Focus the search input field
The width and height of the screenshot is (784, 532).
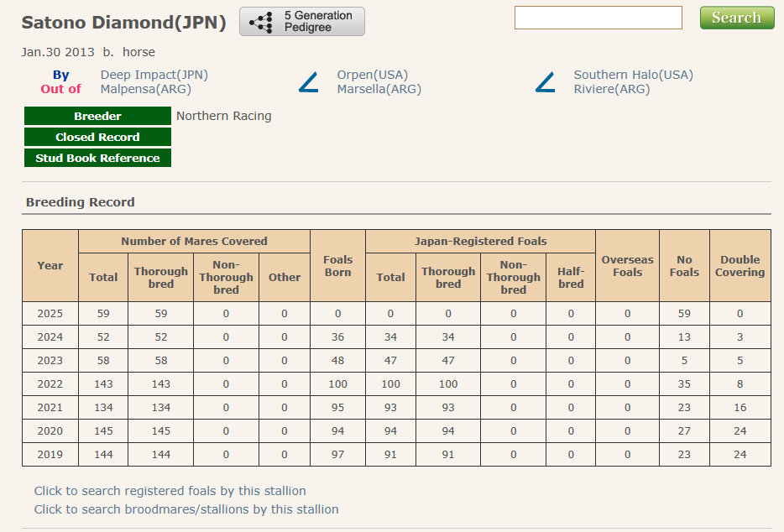point(598,18)
